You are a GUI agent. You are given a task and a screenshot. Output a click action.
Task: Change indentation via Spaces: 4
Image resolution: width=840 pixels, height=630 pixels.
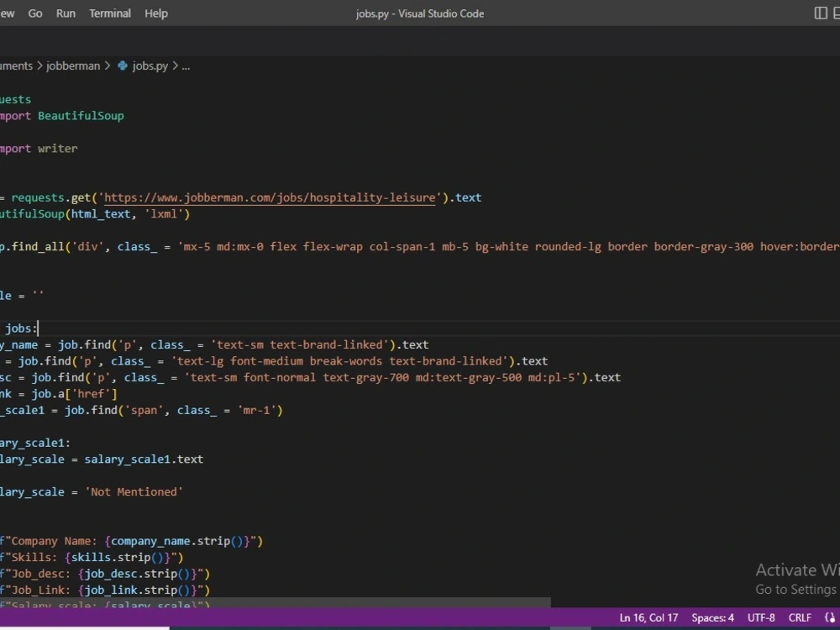pyautogui.click(x=712, y=617)
